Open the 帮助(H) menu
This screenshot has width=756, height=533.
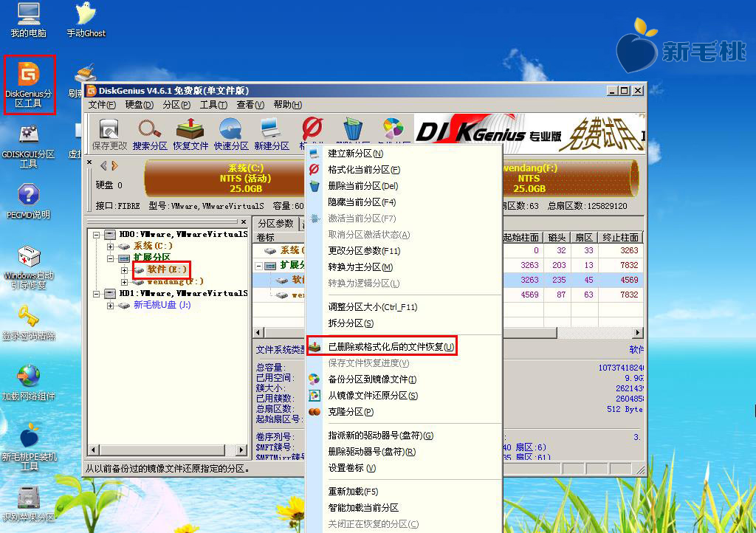point(287,105)
